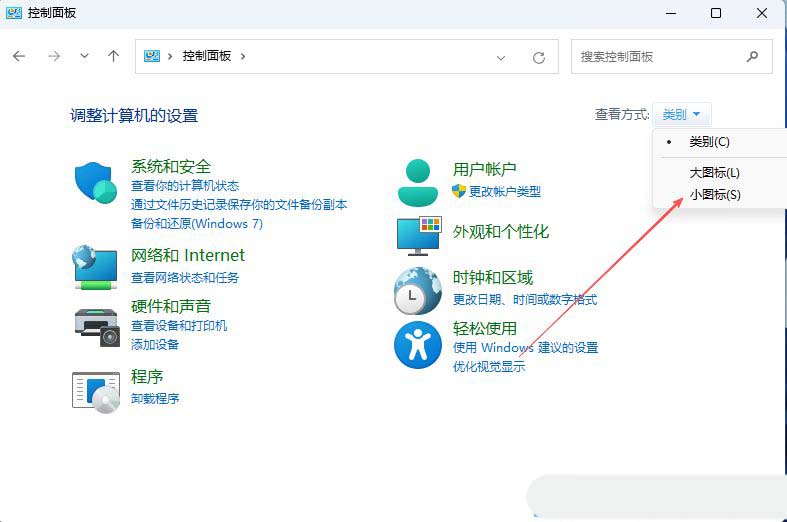Click 查看网络状态和任务 link
This screenshot has height=522, width=787.
pyautogui.click(x=185, y=278)
